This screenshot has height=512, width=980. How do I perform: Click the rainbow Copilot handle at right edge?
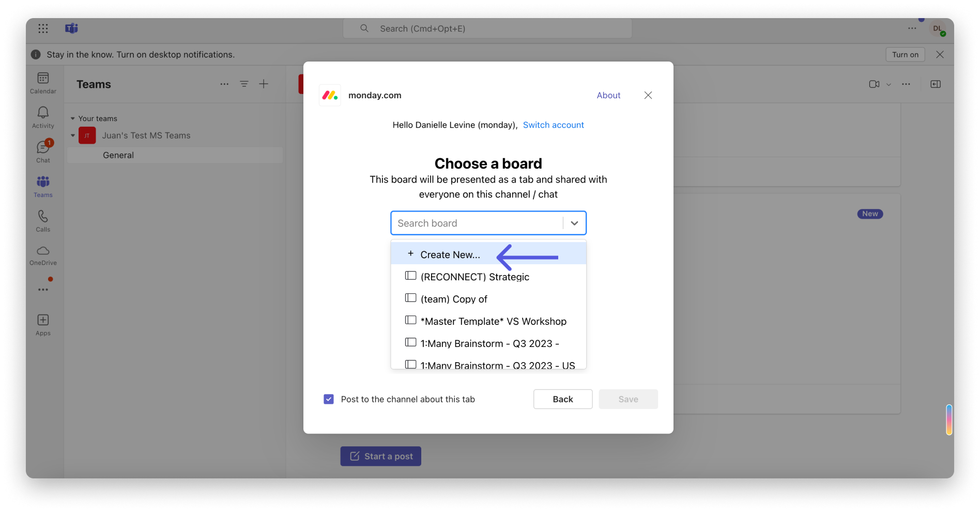[x=949, y=419]
